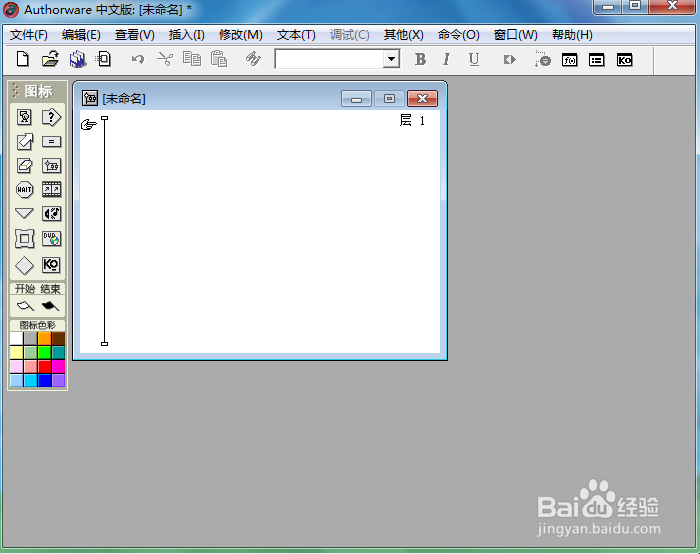Select the Erase icon in icon palette

[x=25, y=166]
